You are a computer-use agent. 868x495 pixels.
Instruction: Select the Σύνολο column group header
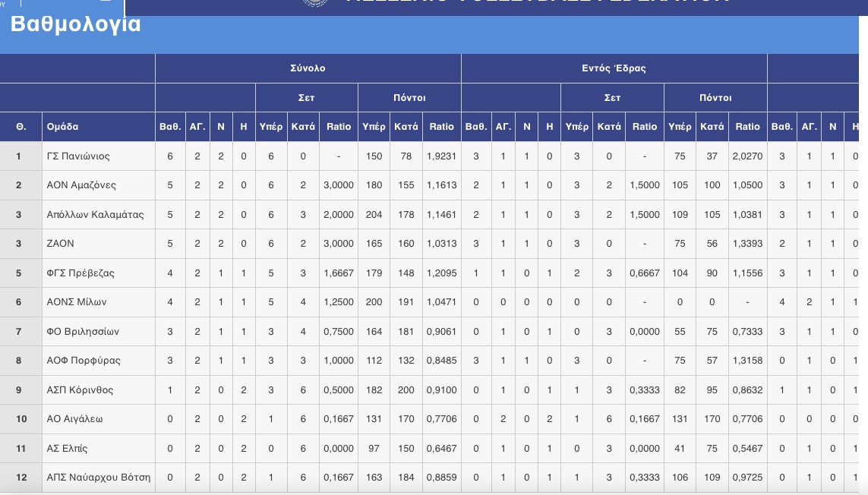coord(308,68)
